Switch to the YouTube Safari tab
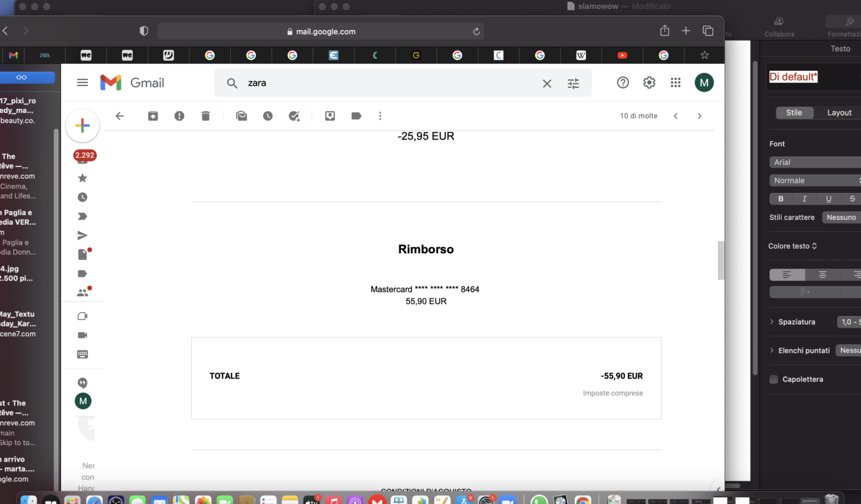 622,55
